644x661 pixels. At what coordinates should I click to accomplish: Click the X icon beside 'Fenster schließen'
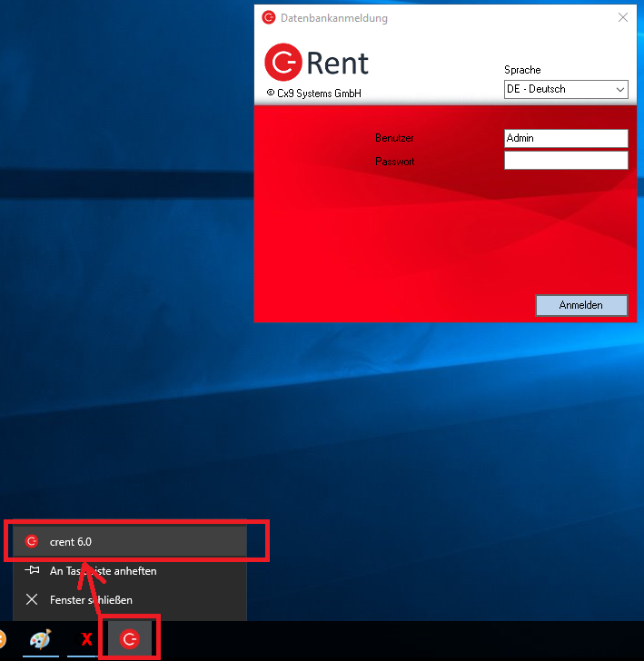[32, 600]
